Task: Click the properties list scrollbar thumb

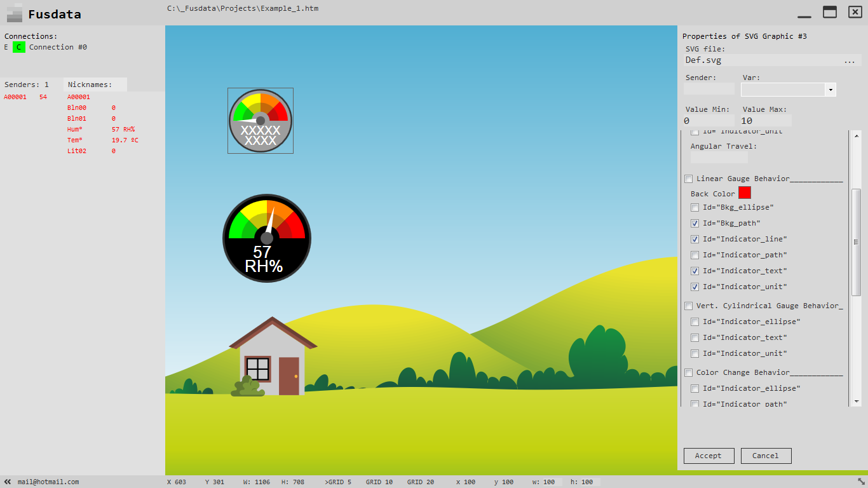Action: 856,242
